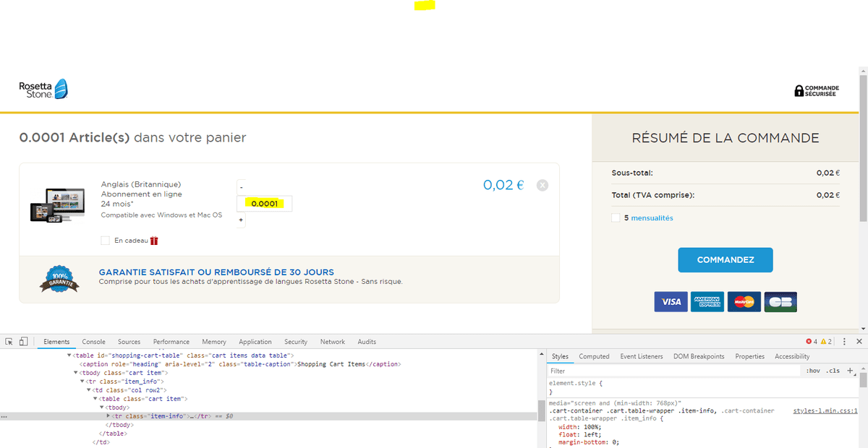868x448 pixels.
Task: Select the Accessibility sidebar tab
Action: (792, 356)
